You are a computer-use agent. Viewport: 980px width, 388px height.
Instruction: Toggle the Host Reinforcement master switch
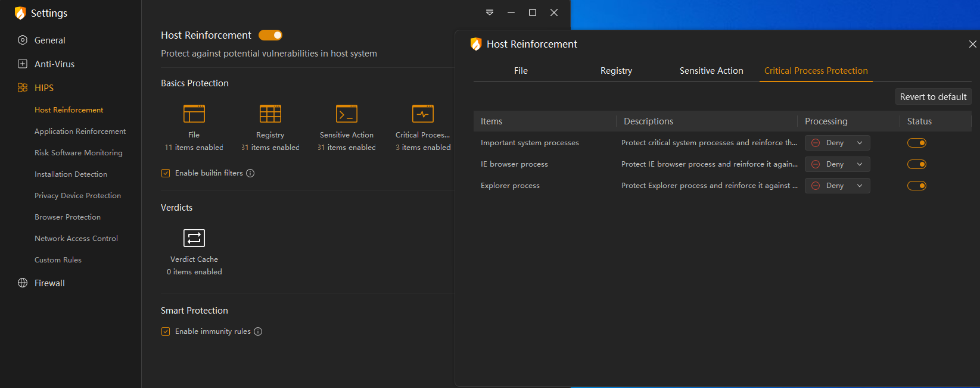(x=270, y=35)
